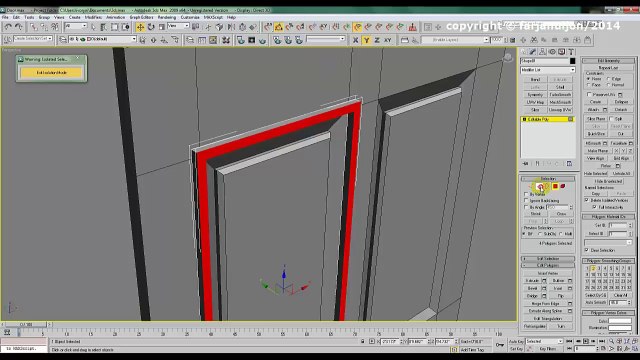The height and width of the screenshot is (360, 640).
Task: Select the Edge sub-object level icon
Action: [x=541, y=187]
